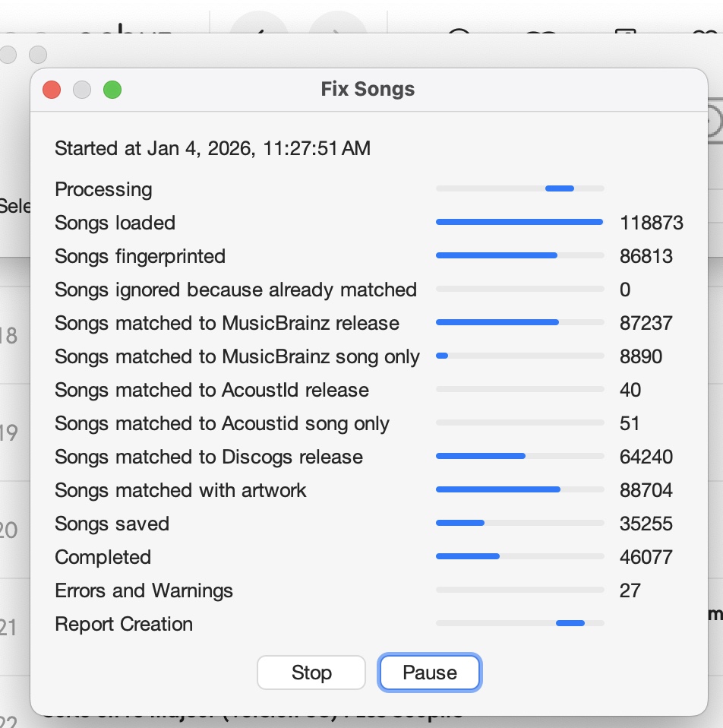Click the Completed progress bar
The width and height of the screenshot is (723, 728).
pos(519,556)
